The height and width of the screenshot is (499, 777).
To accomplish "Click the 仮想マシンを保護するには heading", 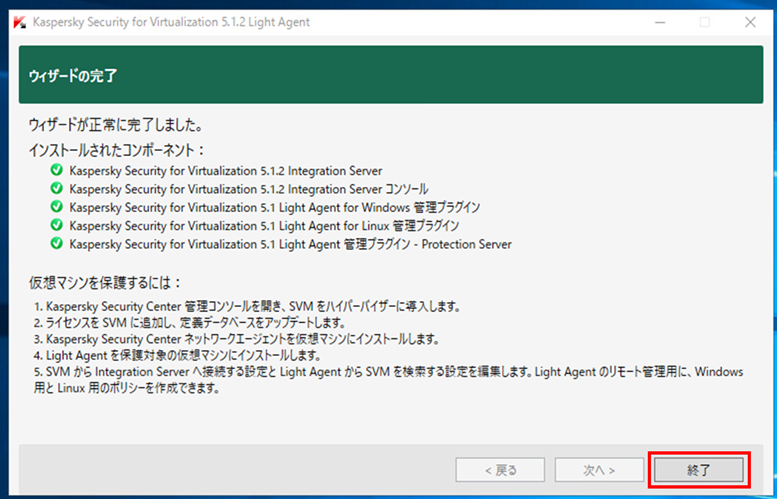I will (x=106, y=283).
